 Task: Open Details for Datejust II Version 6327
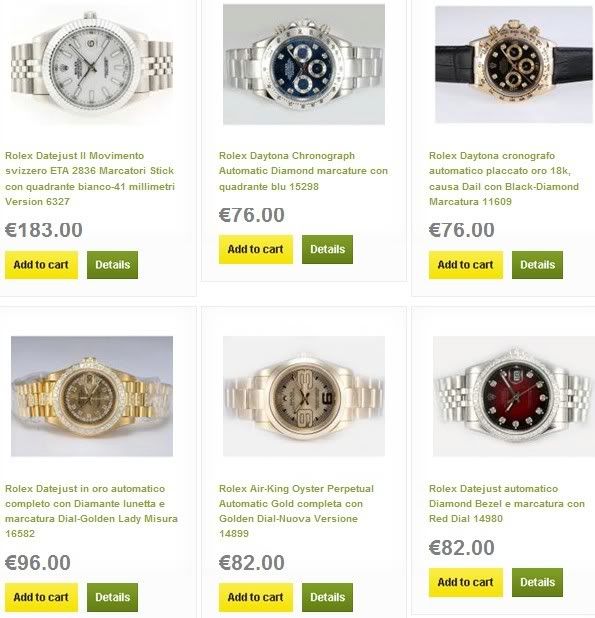point(112,264)
